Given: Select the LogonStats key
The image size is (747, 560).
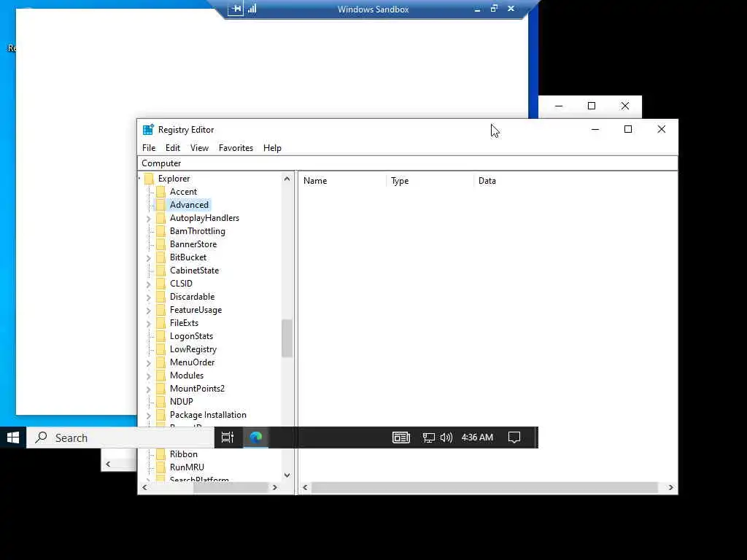Looking at the screenshot, I should tap(192, 336).
